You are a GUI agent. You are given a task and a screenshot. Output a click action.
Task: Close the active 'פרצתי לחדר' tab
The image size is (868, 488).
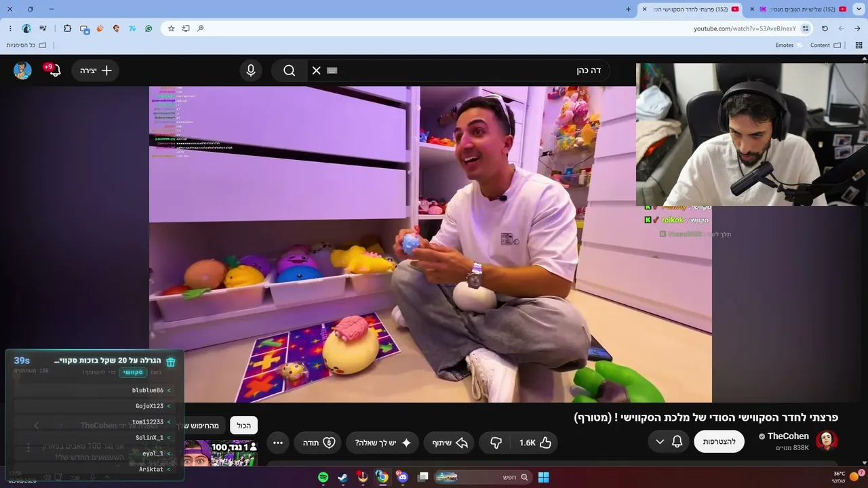(644, 9)
